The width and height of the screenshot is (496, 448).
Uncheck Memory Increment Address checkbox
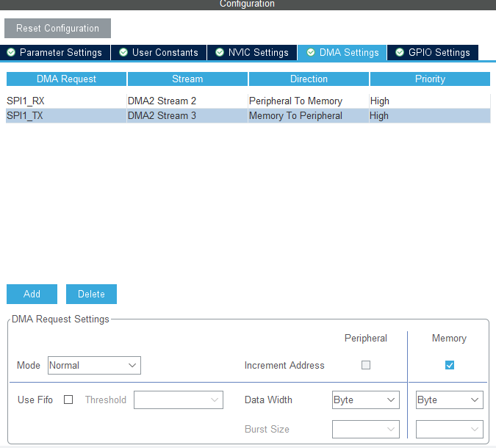click(450, 365)
